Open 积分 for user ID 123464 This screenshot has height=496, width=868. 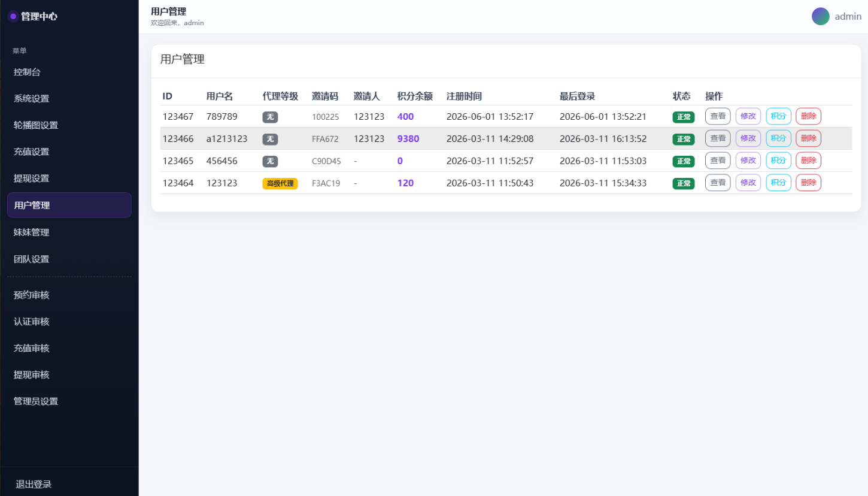point(779,183)
